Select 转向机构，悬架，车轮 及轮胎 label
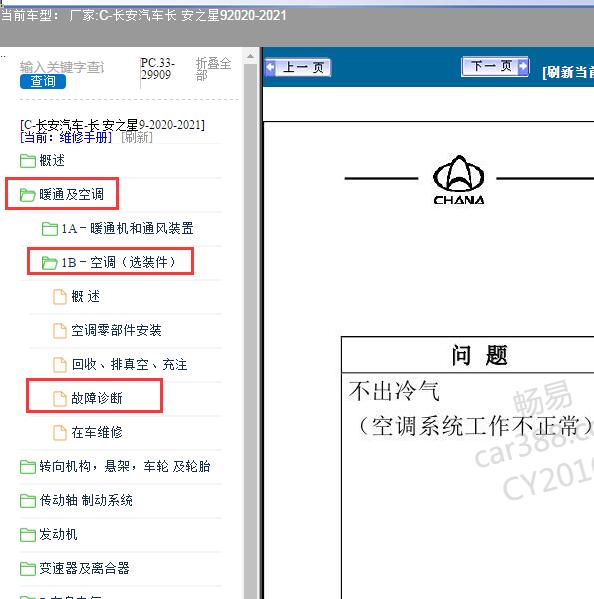Image resolution: width=594 pixels, height=599 pixels. (125, 466)
